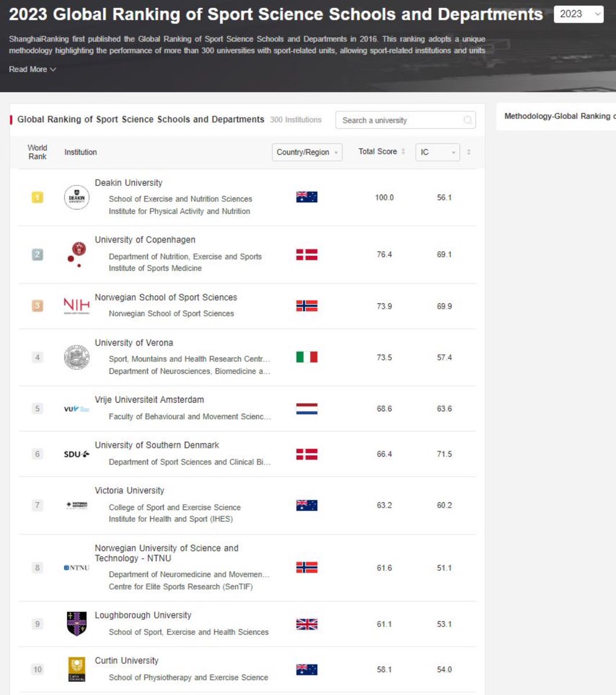The width and height of the screenshot is (616, 695).
Task: Open the 2023 year dropdown
Action: [579, 14]
